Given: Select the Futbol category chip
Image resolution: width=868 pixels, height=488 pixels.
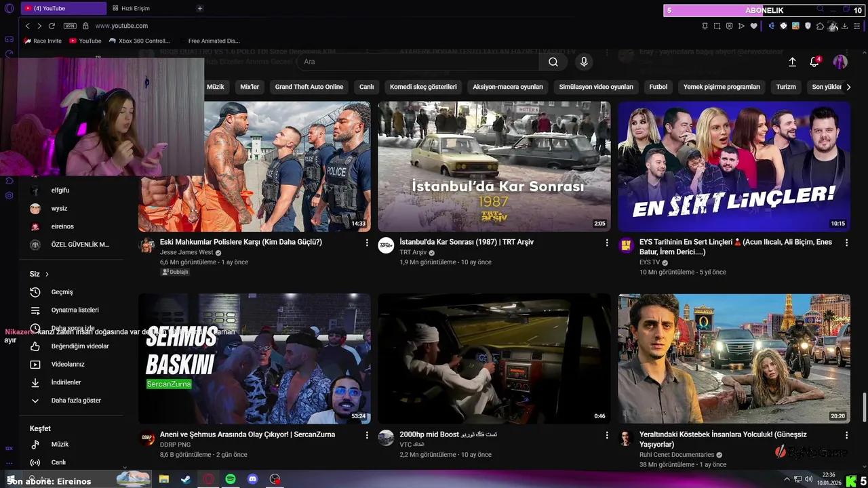Looking at the screenshot, I should coord(658,87).
